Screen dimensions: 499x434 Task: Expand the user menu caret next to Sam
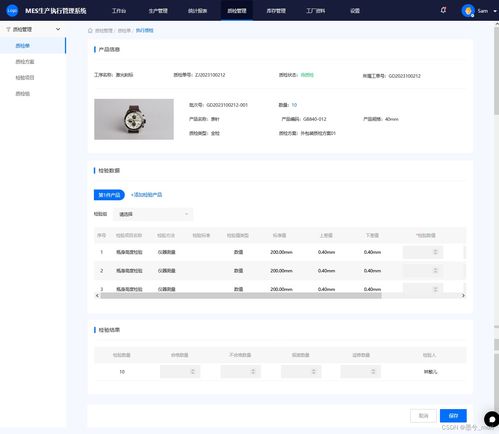[495, 11]
